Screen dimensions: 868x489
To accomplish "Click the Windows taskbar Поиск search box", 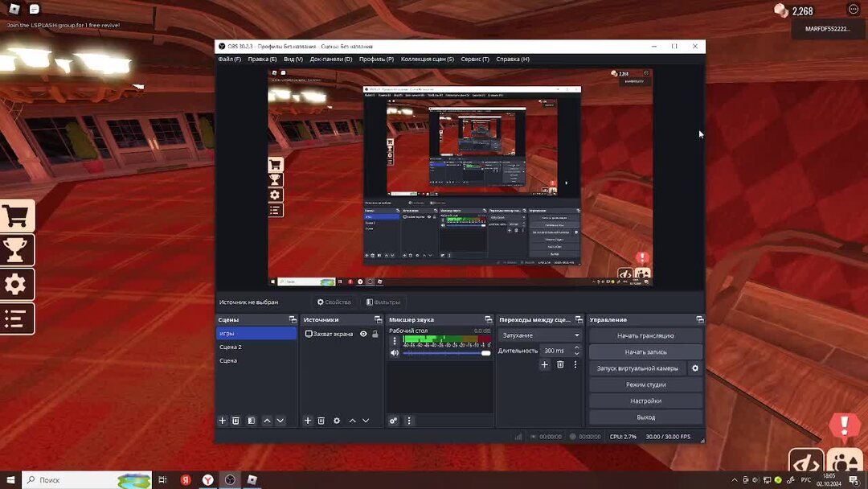I will [87, 480].
